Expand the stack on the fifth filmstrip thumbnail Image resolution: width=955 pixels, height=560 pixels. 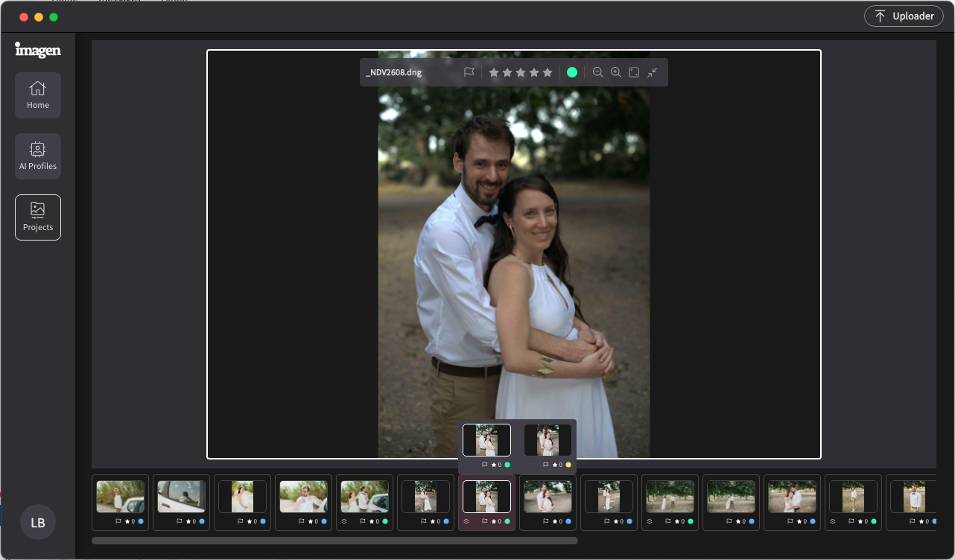click(343, 521)
